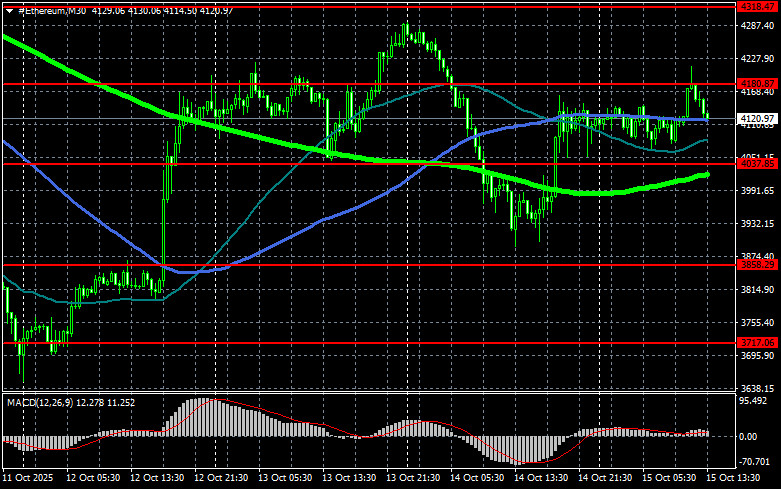Click the 4180.87 resistance level label
Screen dimensions: 781x489
(x=756, y=84)
